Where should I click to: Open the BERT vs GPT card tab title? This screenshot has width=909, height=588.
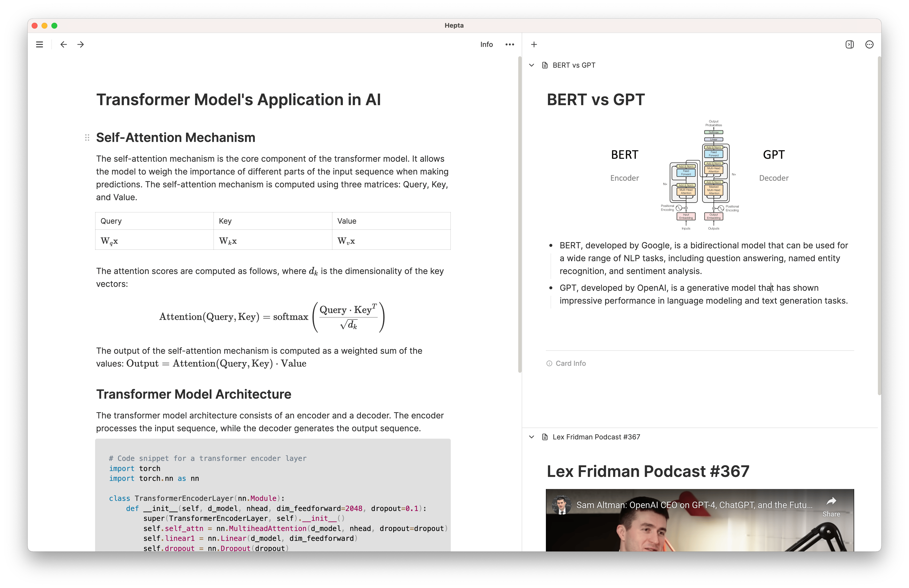[574, 65]
